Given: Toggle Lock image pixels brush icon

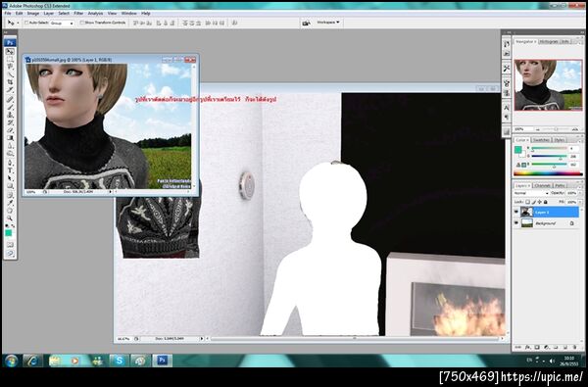Looking at the screenshot, I should 534,202.
